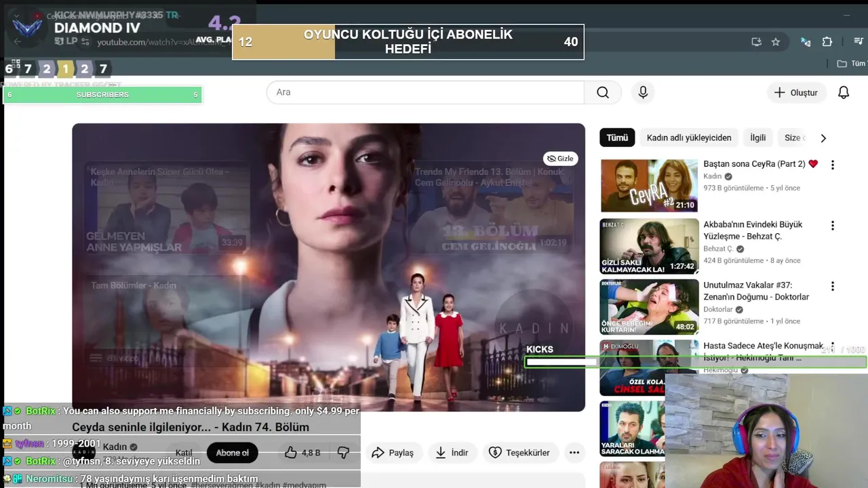Select the İlgili filter chip
868x488 pixels.
pos(757,138)
